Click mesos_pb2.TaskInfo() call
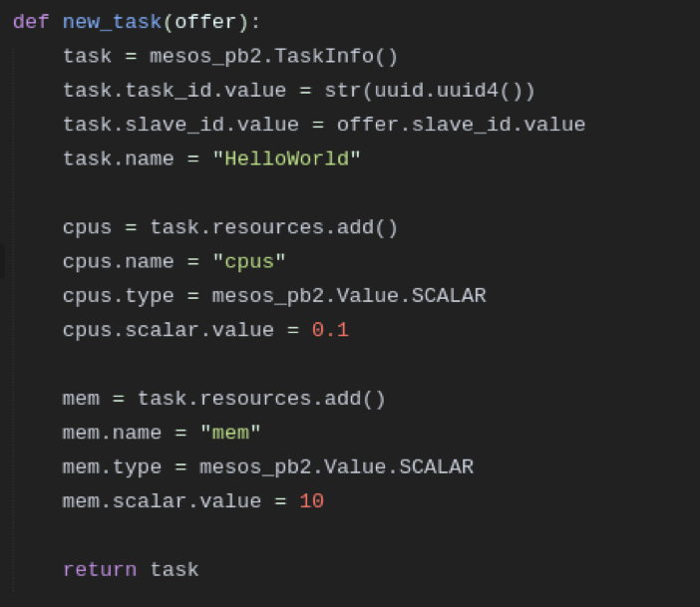Image resolution: width=700 pixels, height=607 pixels. tap(273, 57)
